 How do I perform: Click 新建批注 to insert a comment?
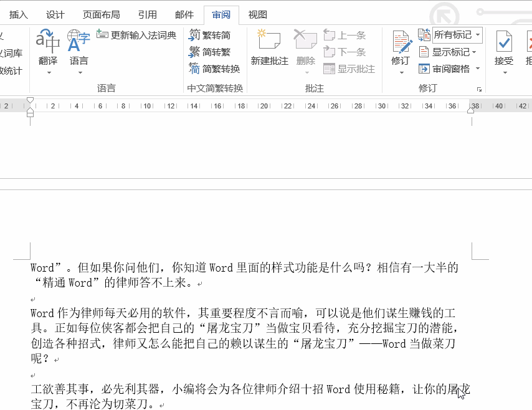coord(269,47)
